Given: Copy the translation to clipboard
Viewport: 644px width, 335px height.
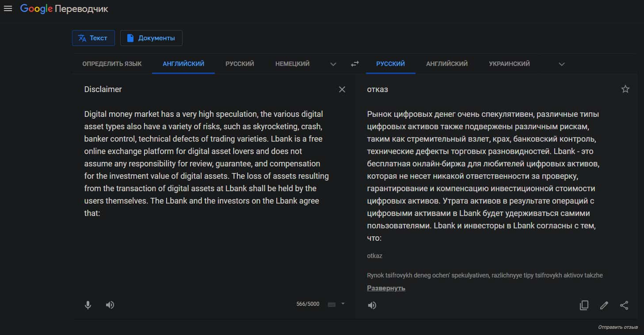Looking at the screenshot, I should [584, 305].
